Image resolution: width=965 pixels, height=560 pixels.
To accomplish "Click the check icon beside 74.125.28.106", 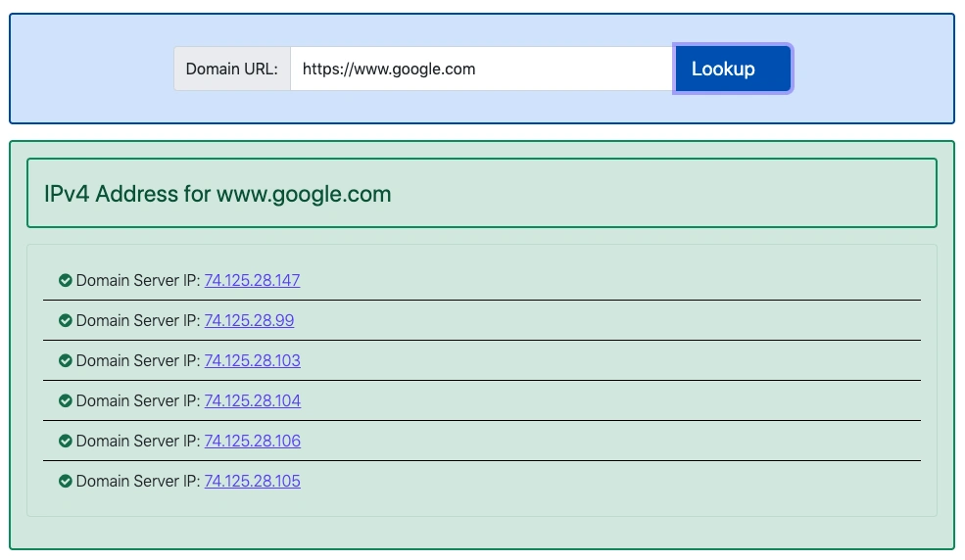I will pyautogui.click(x=66, y=442).
